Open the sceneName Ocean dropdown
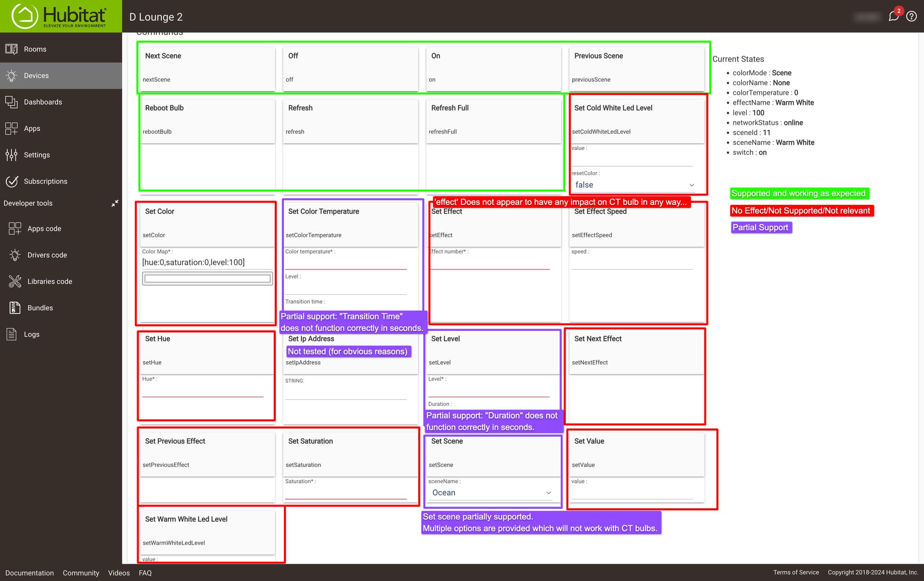The height and width of the screenshot is (581, 924). coord(491,493)
